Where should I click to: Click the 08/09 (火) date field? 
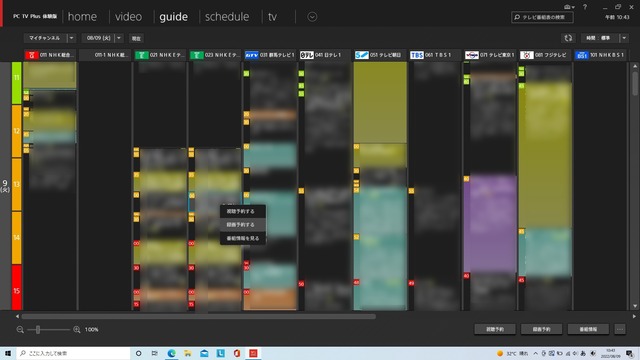(x=98, y=38)
